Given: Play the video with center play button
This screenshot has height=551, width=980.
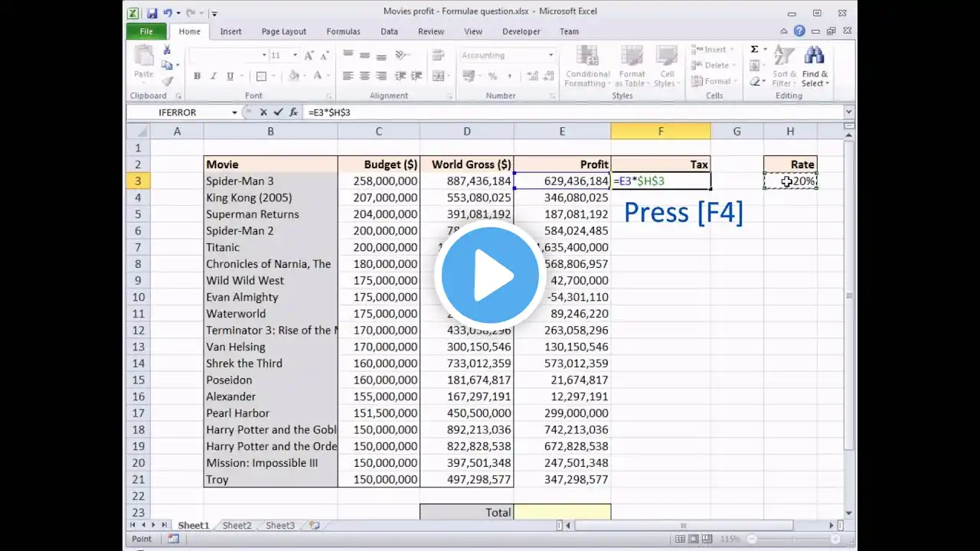Looking at the screenshot, I should 490,275.
